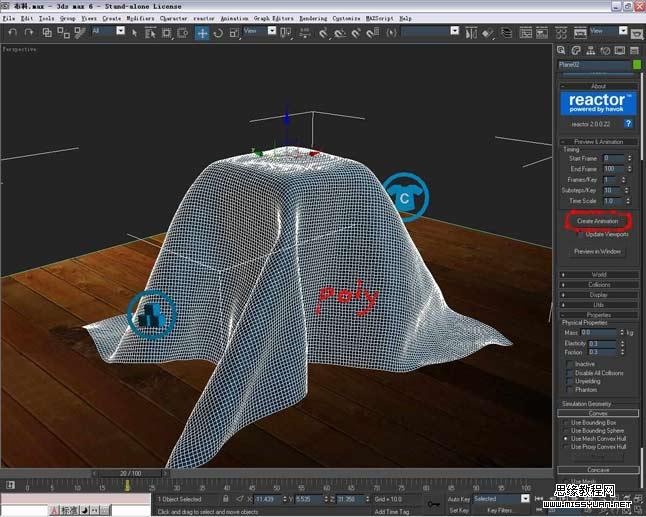Activate the Select and Scale tool
The width and height of the screenshot is (646, 517).
click(x=234, y=33)
